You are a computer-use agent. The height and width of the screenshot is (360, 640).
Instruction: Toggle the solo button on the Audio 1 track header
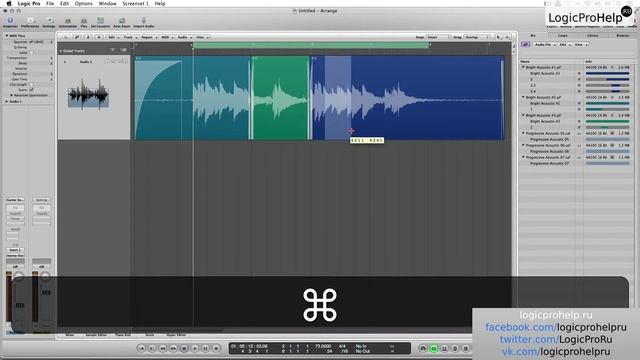tap(120, 62)
